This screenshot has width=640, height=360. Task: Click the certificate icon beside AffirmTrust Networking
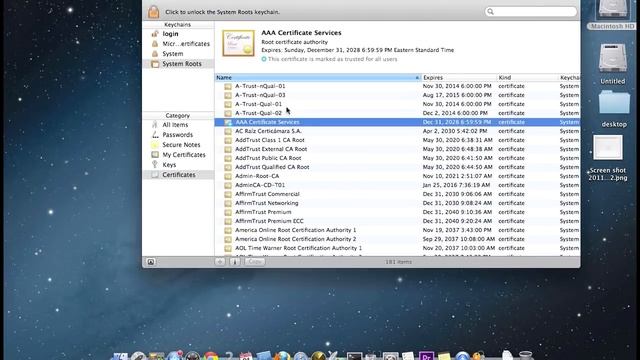click(x=228, y=203)
